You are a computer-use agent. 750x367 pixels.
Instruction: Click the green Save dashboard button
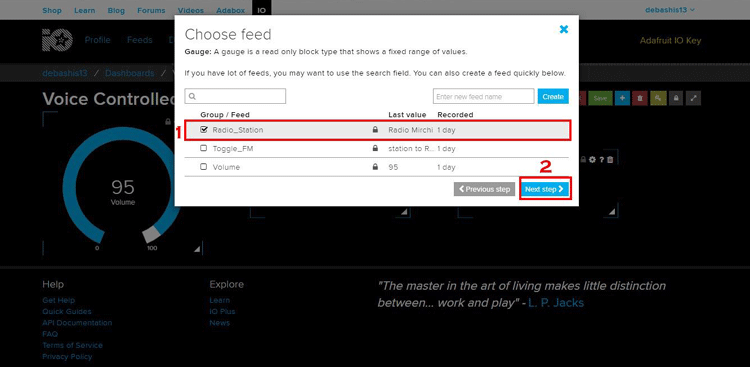(x=600, y=98)
